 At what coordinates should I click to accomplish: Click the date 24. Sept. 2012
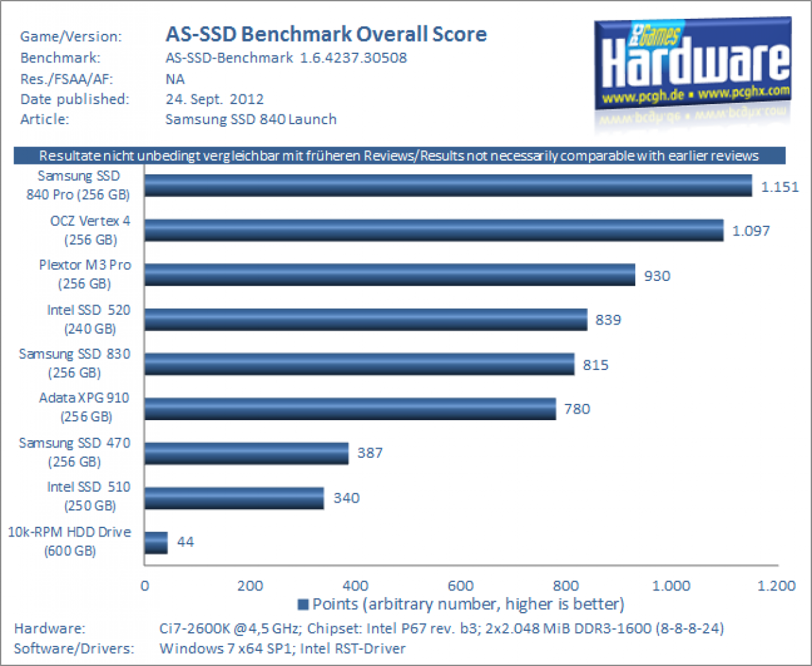(x=215, y=100)
